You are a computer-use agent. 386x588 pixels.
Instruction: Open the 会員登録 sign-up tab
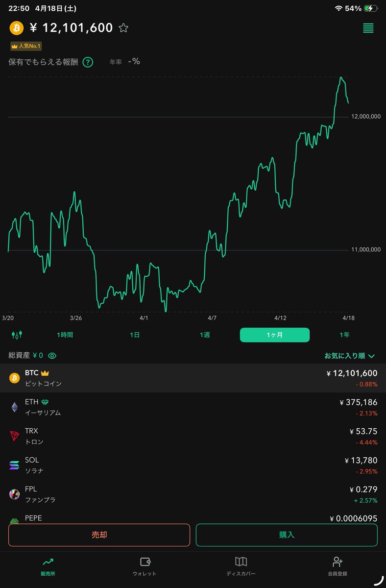[338, 566]
